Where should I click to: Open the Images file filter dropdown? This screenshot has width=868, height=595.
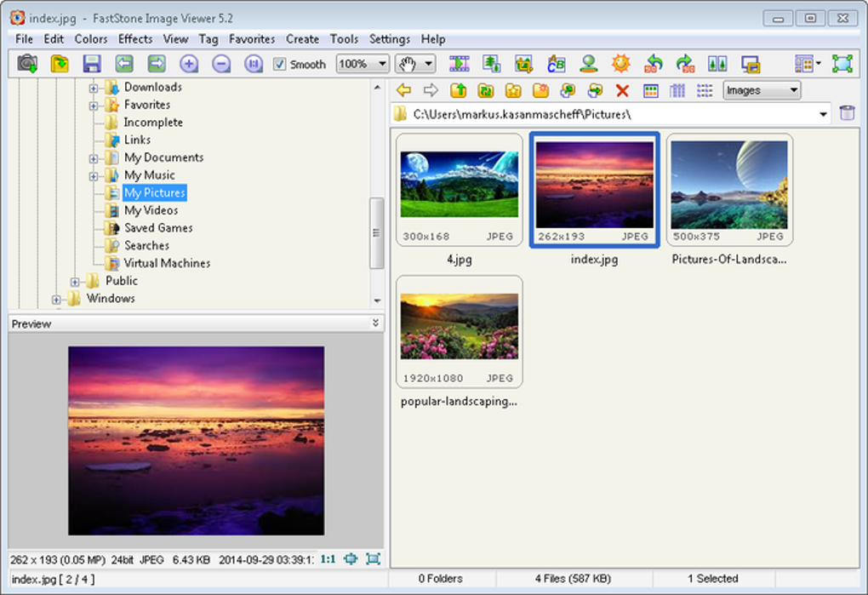click(762, 90)
